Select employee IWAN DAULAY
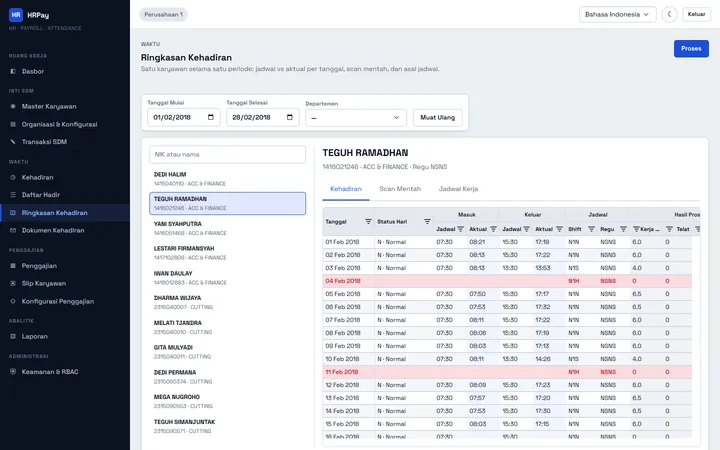 click(227, 277)
